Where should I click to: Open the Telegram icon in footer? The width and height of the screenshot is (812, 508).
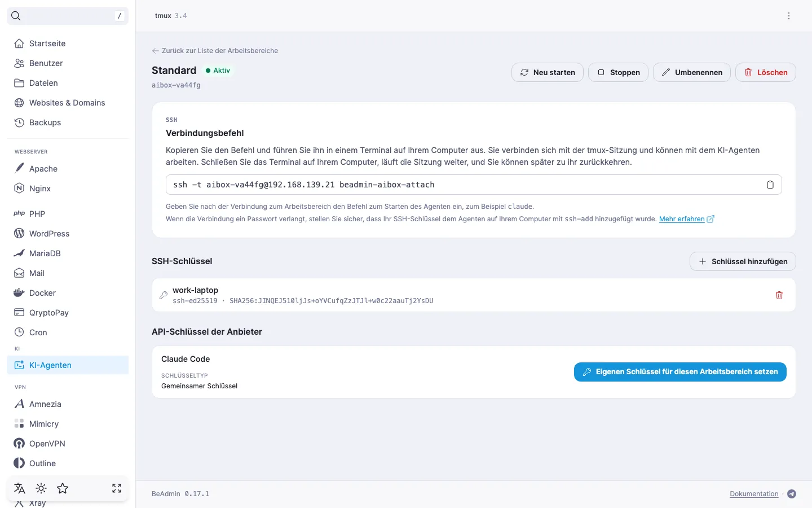pyautogui.click(x=792, y=494)
